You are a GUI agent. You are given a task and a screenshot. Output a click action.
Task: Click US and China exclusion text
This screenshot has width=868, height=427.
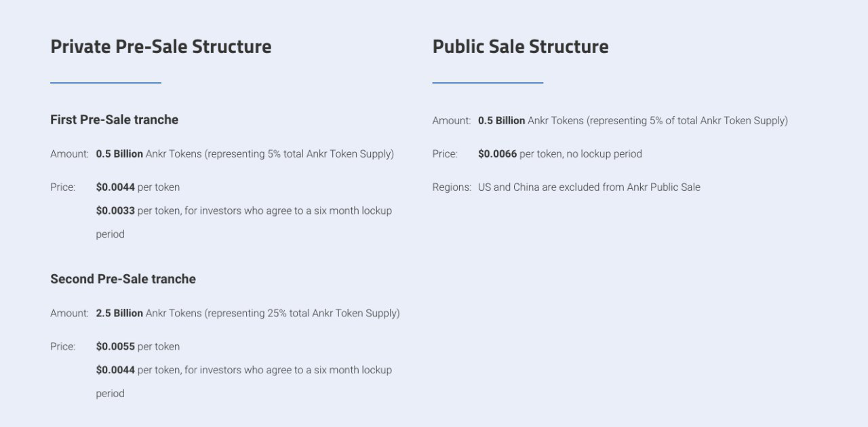tap(589, 187)
